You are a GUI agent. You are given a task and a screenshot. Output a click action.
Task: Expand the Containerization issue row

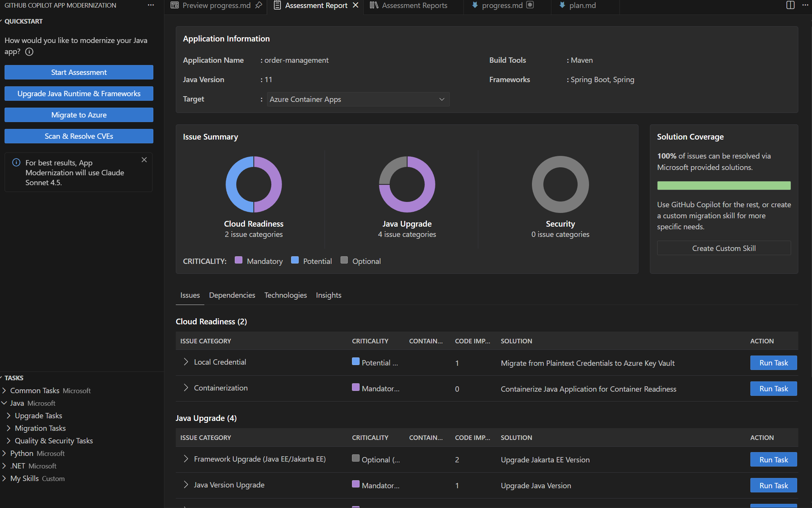pos(186,388)
